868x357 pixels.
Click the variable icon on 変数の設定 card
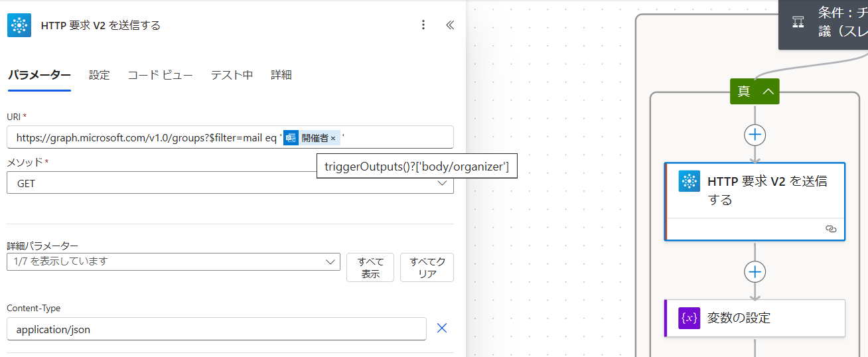pyautogui.click(x=689, y=318)
